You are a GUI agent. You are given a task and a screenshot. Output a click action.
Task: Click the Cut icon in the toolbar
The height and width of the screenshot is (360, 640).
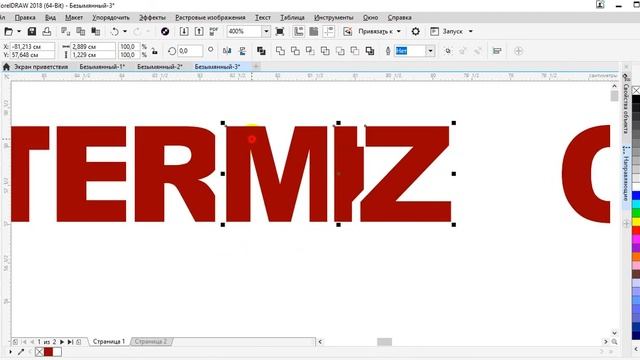(x=65, y=31)
